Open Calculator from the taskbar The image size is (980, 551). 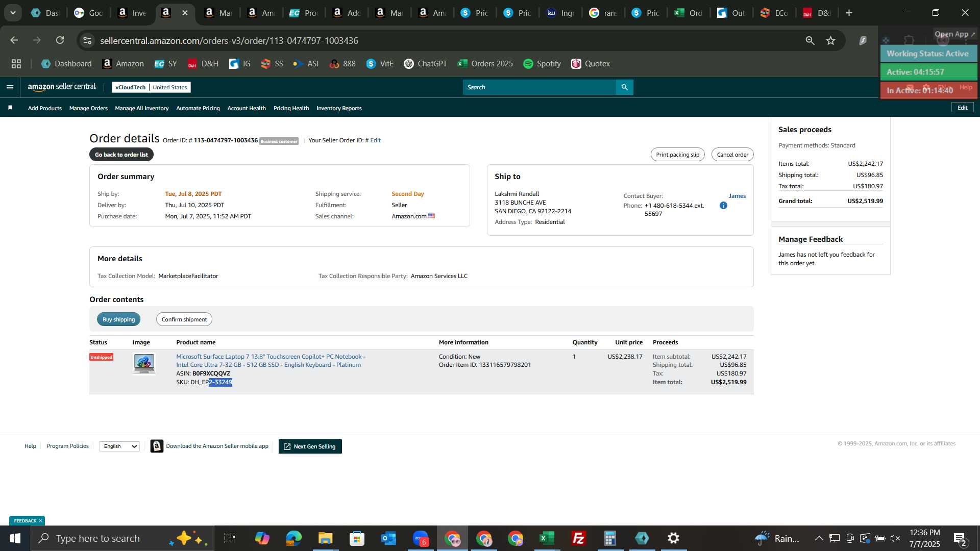[x=610, y=538]
